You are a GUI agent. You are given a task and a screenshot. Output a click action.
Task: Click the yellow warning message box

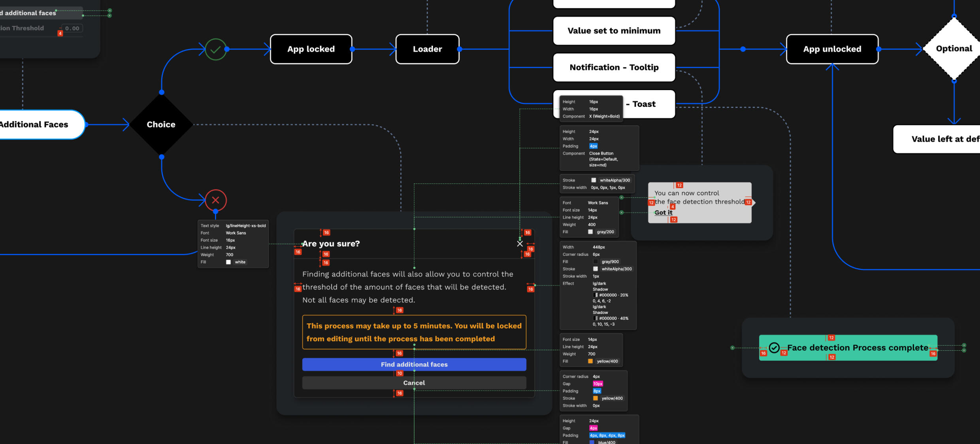point(414,332)
